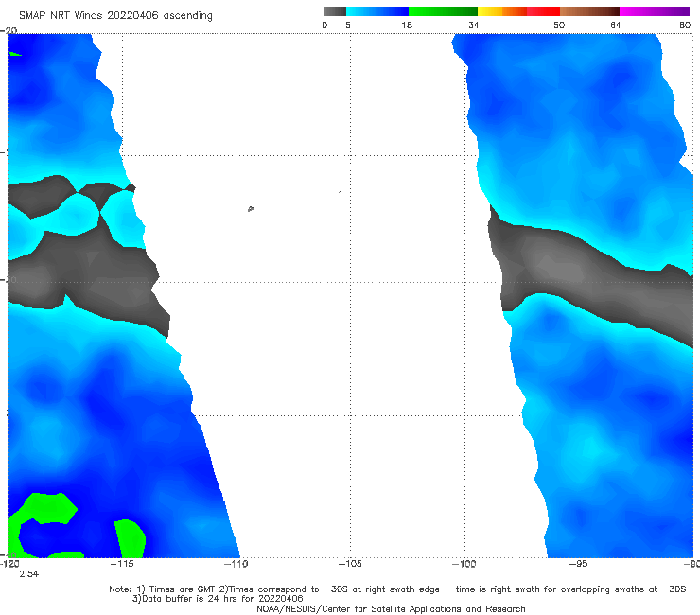Click the longitude label '-115'

(122, 564)
